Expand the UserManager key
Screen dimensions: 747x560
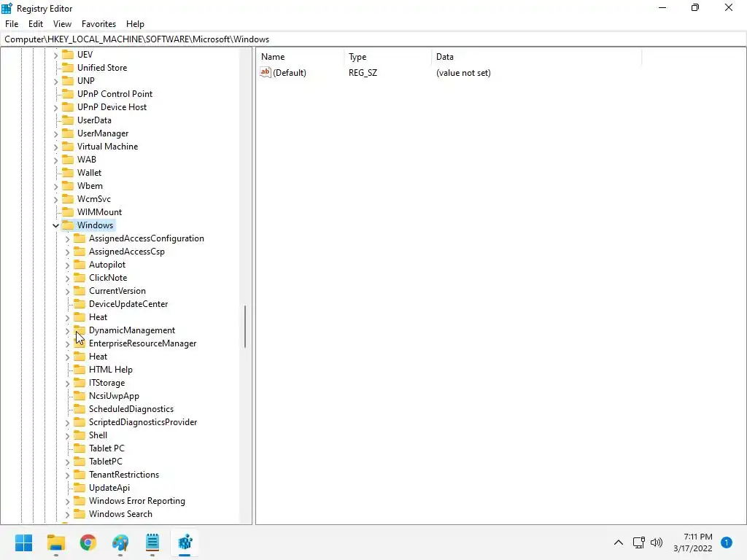tap(55, 134)
